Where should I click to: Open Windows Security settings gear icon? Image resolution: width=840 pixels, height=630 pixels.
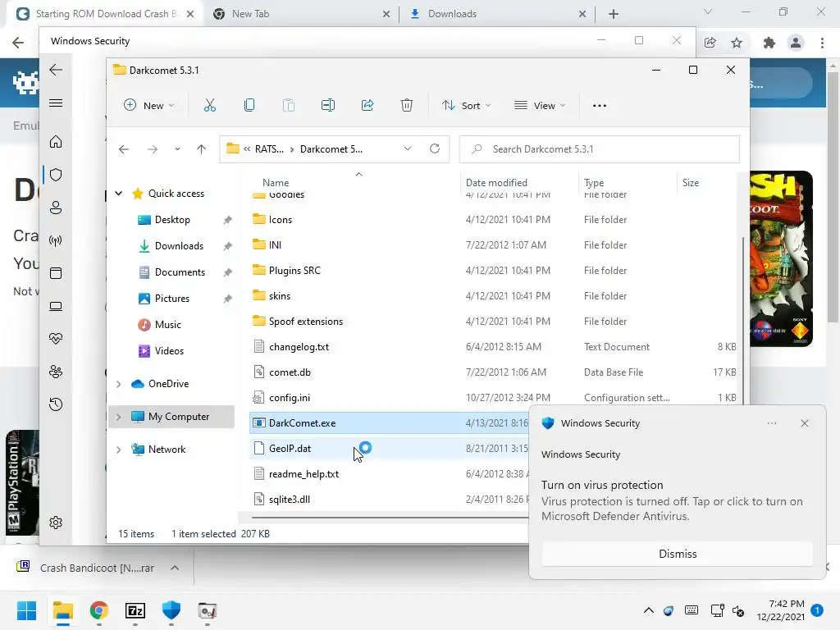56,523
